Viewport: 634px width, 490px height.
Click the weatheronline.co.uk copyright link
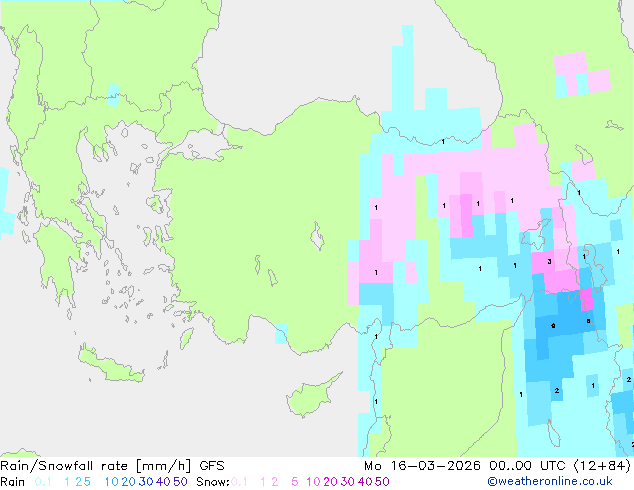550,482
